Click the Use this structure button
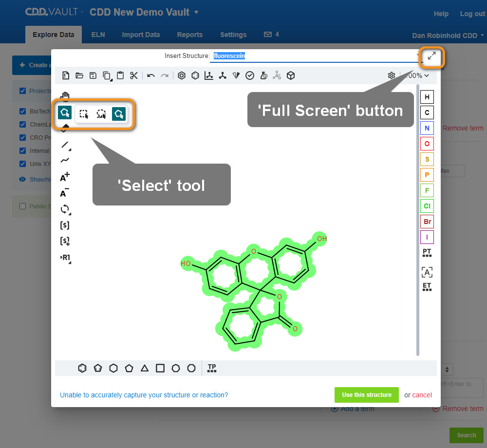487x448 pixels. [x=366, y=395]
